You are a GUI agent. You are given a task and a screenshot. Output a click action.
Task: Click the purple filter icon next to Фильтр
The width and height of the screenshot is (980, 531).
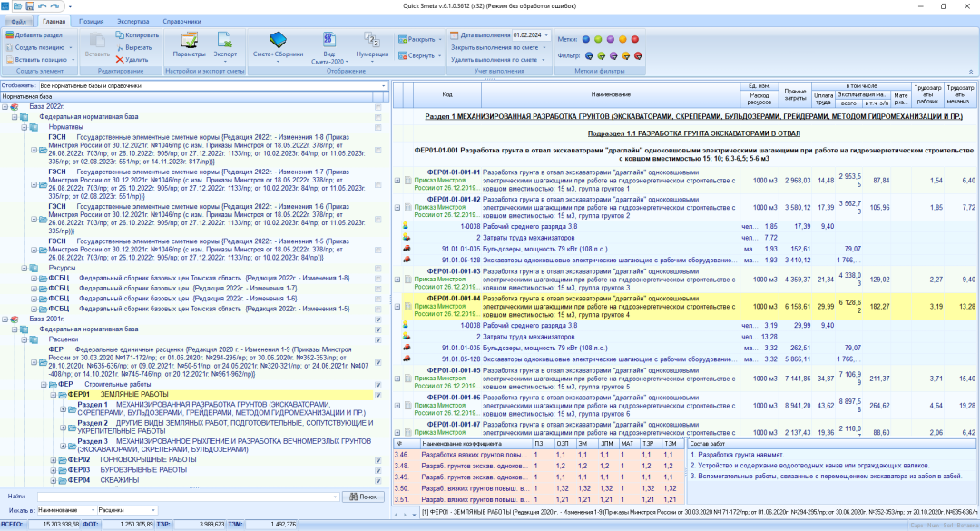click(x=613, y=55)
